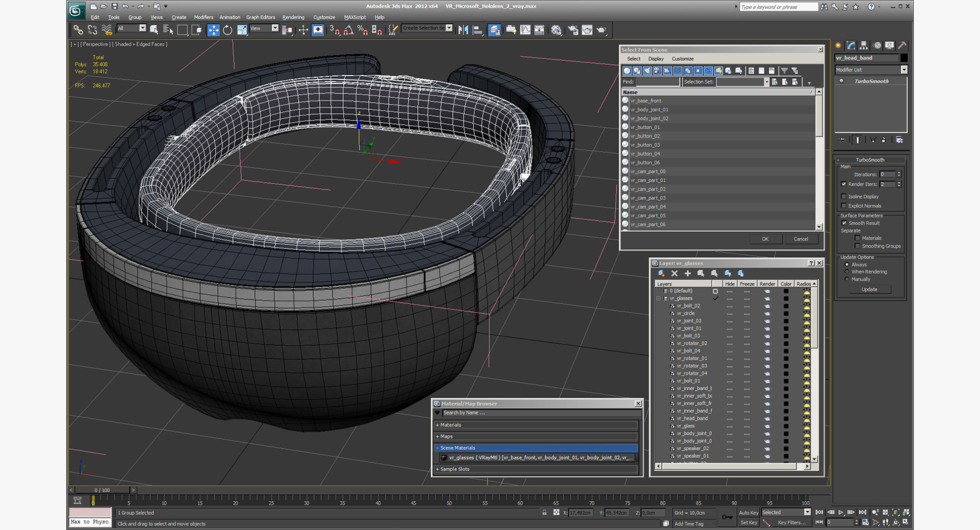Enable Isoline Display checkbox
980x530 pixels.
pos(844,197)
